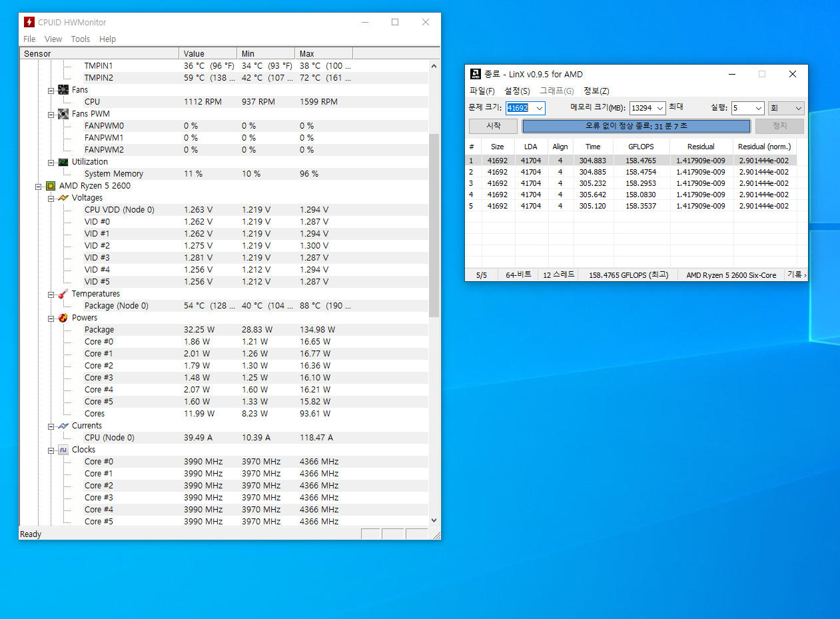Image resolution: width=840 pixels, height=619 pixels.
Task: Collapse the Fans PWM tree node
Action: 51,114
